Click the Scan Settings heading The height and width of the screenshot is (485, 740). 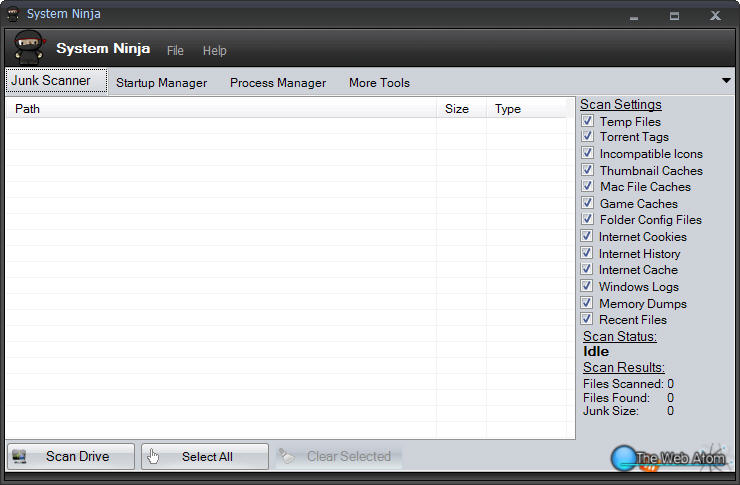(621, 104)
